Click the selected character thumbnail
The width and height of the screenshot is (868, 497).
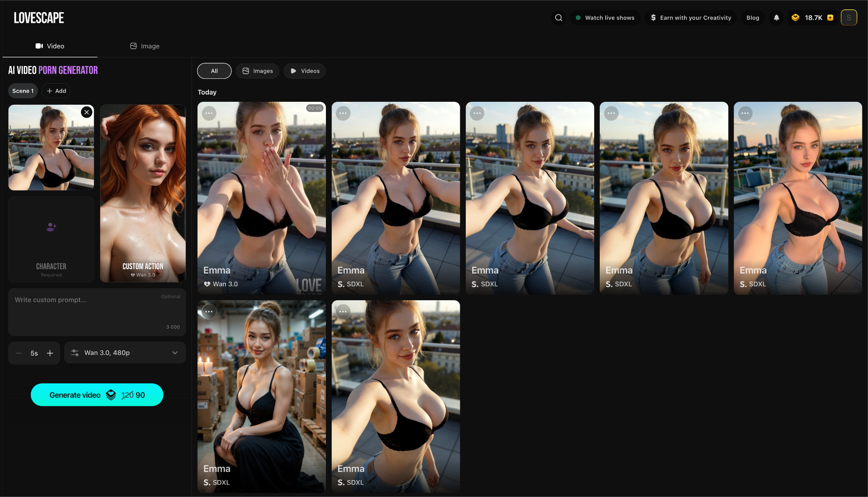click(x=51, y=148)
